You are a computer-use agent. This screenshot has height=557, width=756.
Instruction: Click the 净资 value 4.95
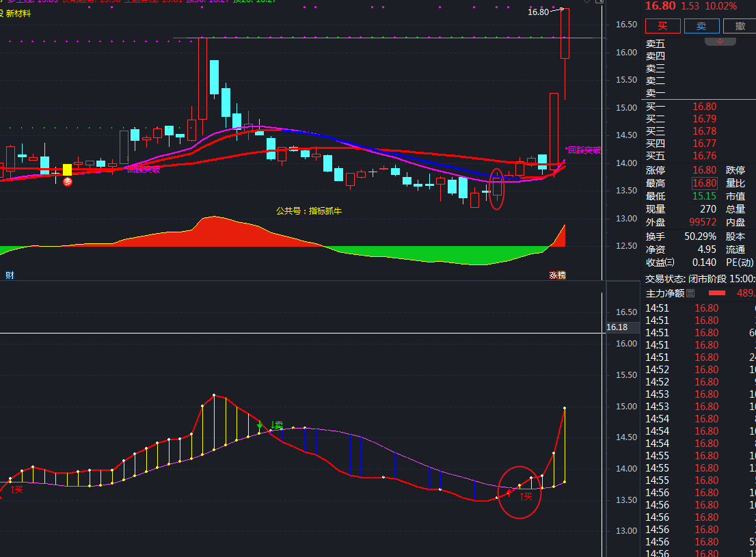(707, 250)
